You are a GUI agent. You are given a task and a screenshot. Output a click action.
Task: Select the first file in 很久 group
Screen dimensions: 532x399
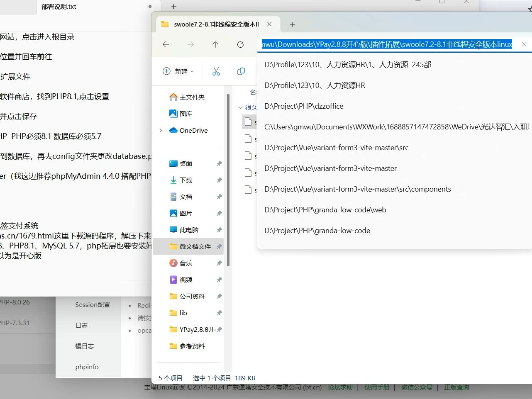click(x=249, y=122)
